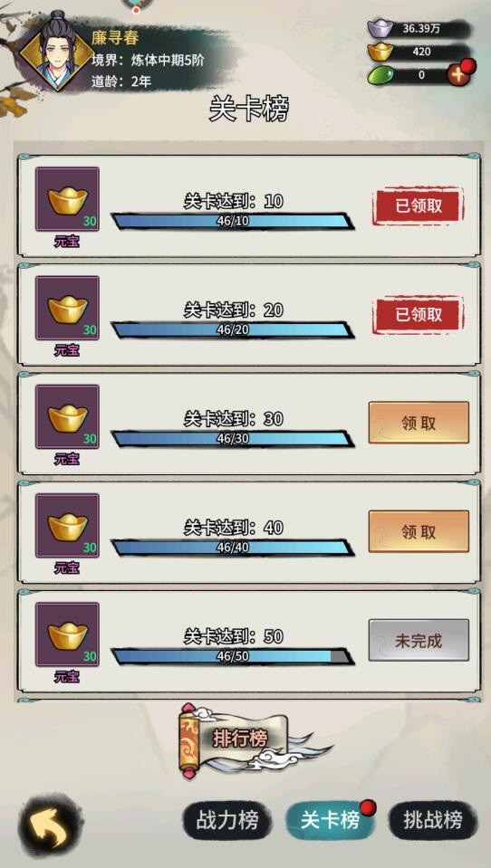Tap the plus icon beside green jade

[x=458, y=75]
